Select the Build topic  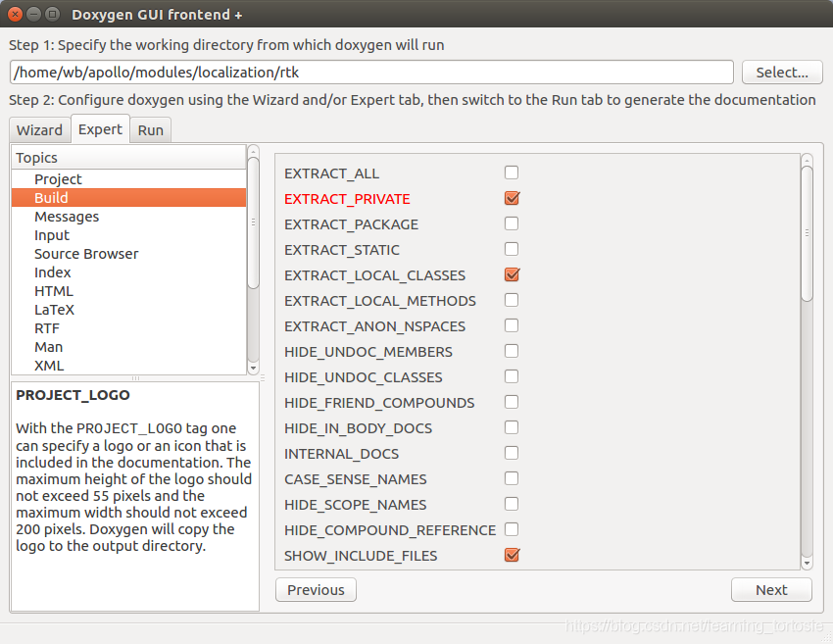(128, 198)
